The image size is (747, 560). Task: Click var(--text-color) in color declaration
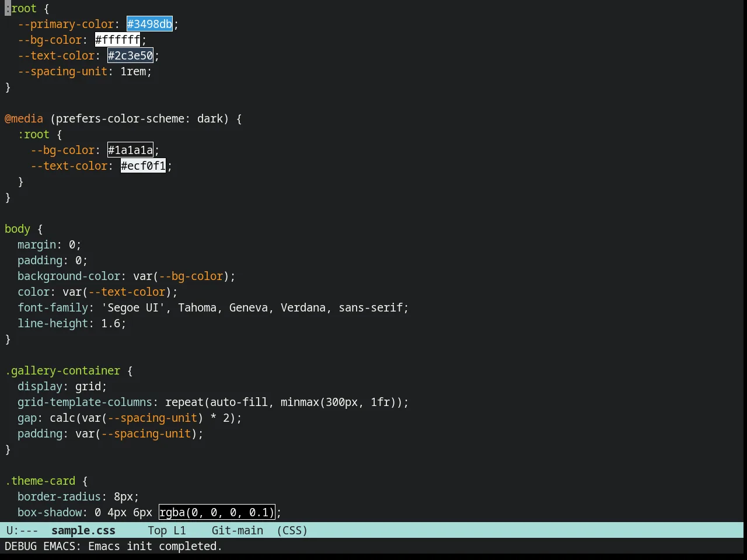[117, 292]
